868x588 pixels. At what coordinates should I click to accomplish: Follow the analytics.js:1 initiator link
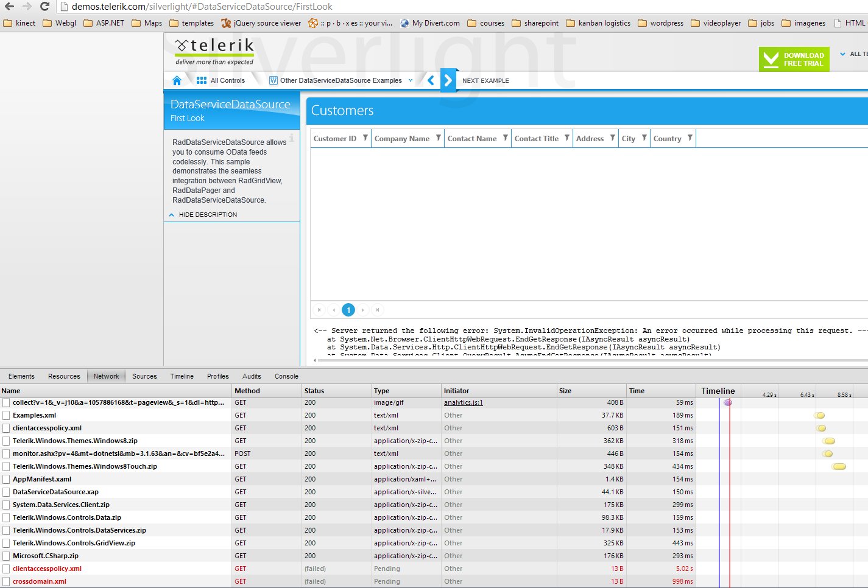click(x=464, y=402)
